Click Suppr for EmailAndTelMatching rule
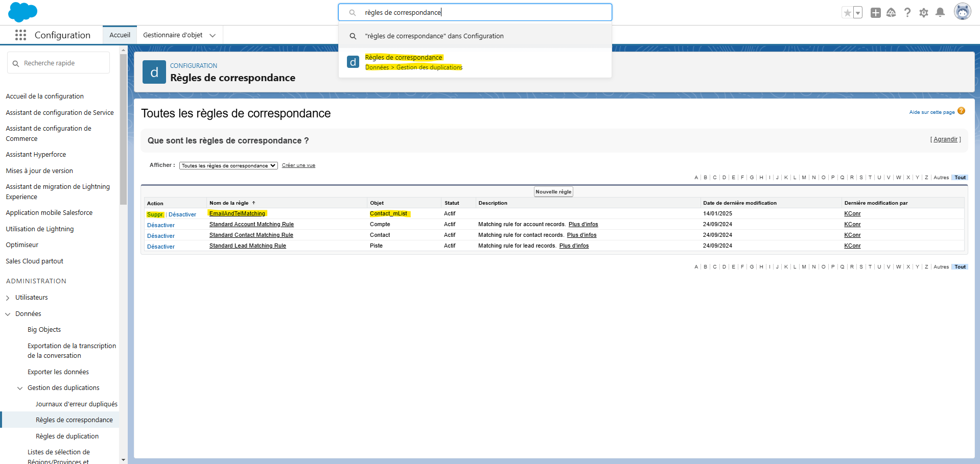The image size is (980, 464). pyautogui.click(x=155, y=214)
